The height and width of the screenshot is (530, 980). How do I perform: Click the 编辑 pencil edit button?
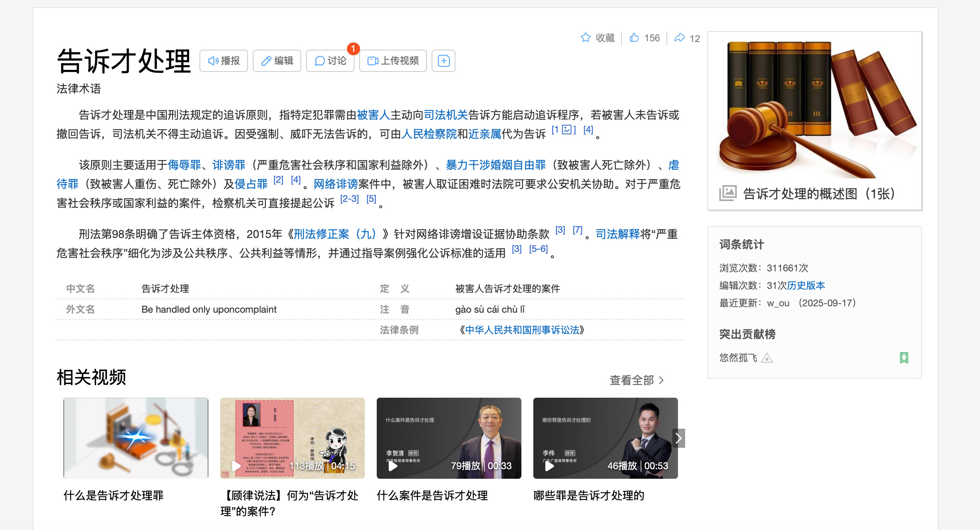coord(277,61)
